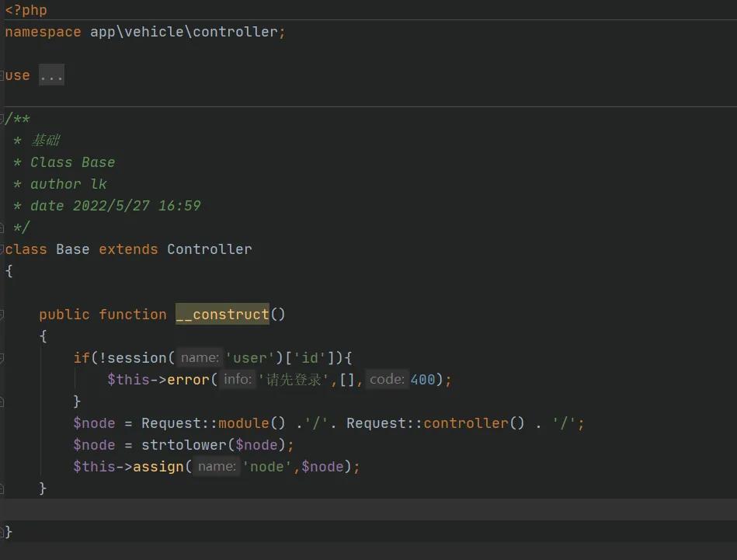The width and height of the screenshot is (737, 560).
Task: Click the 'user' string literal
Action: tap(249, 358)
